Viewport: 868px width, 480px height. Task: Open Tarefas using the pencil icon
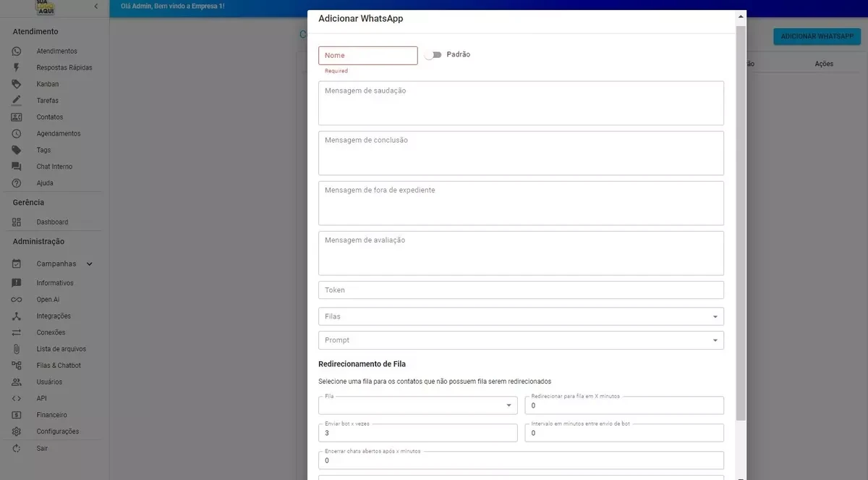(16, 100)
